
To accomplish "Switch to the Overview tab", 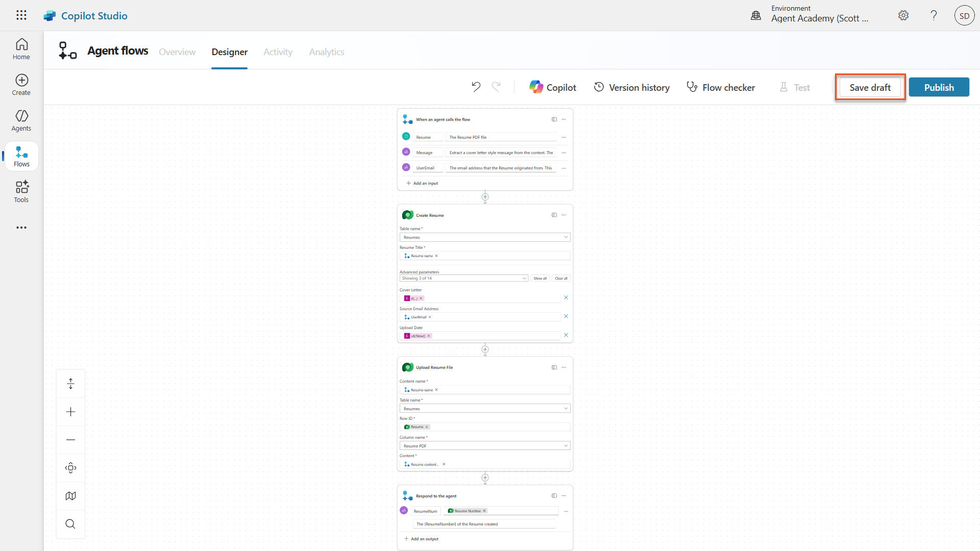I will 177,52.
